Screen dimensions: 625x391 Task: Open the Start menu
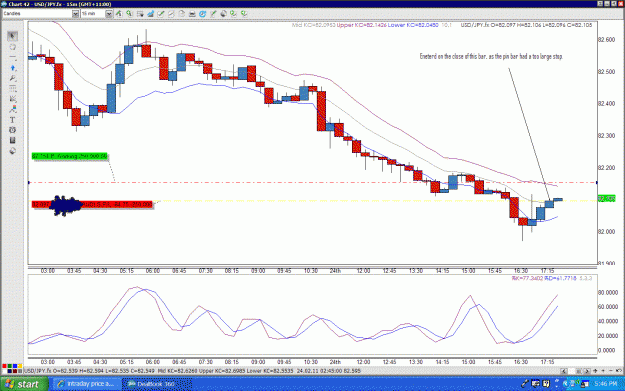24,384
